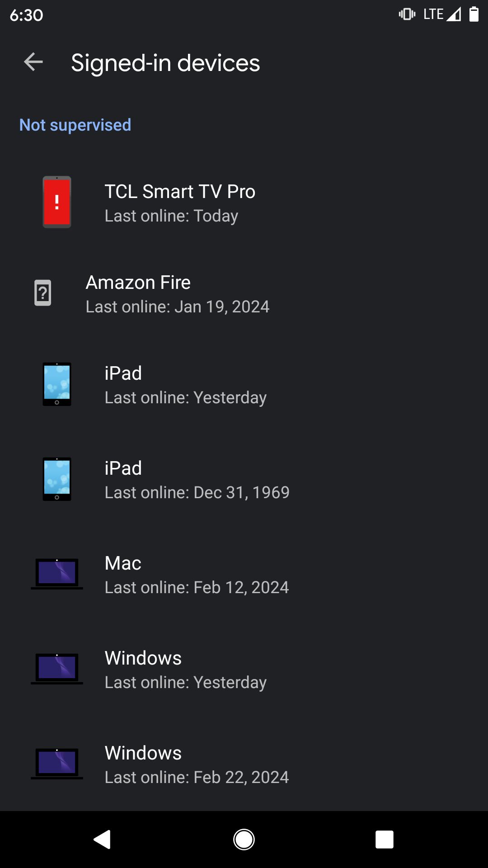
Task: Open the Mac device details
Action: point(197,575)
